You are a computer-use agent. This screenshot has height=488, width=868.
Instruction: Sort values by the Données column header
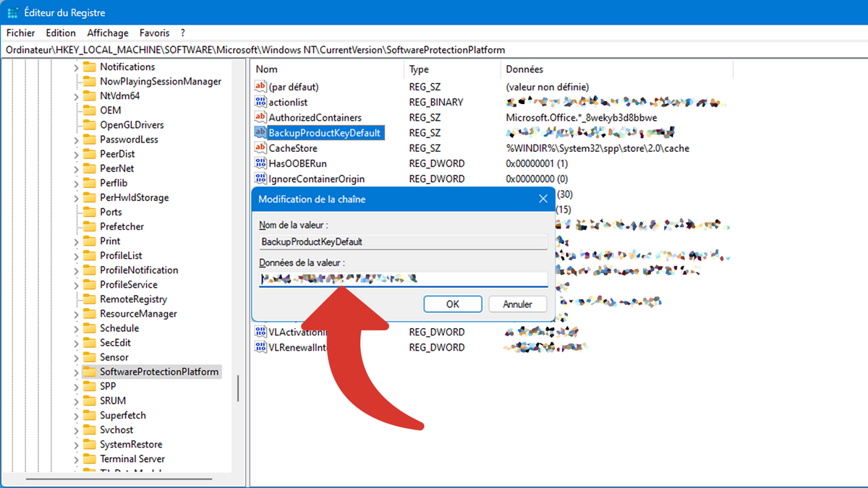point(616,69)
